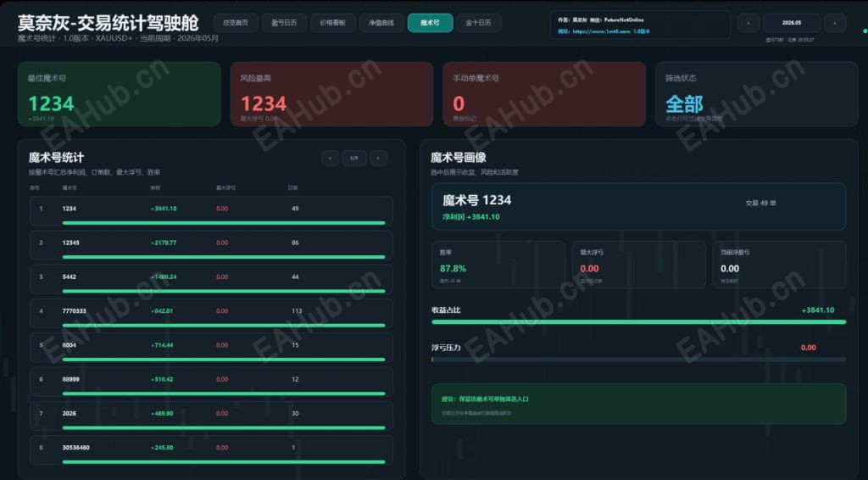Open the 金十日历 tab
The height and width of the screenshot is (480, 868).
tap(478, 23)
